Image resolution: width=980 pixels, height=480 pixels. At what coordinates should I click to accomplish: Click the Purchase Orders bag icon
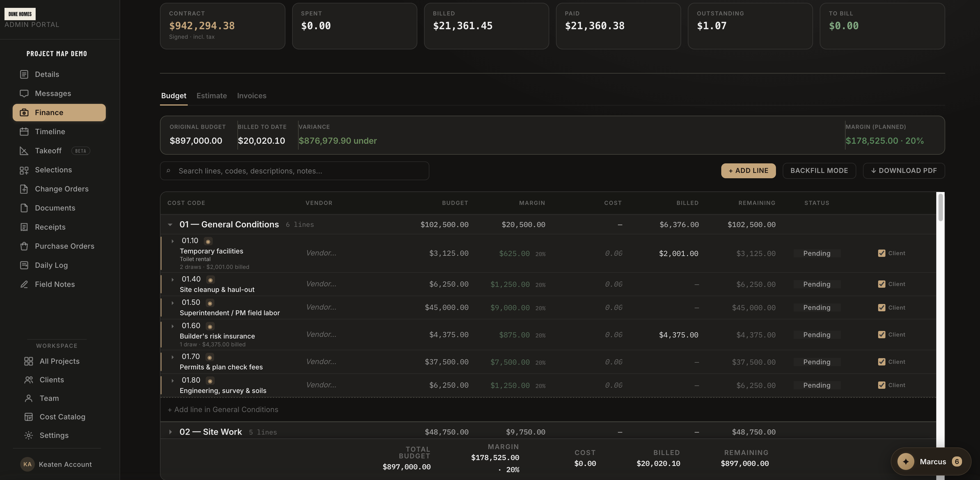[24, 246]
